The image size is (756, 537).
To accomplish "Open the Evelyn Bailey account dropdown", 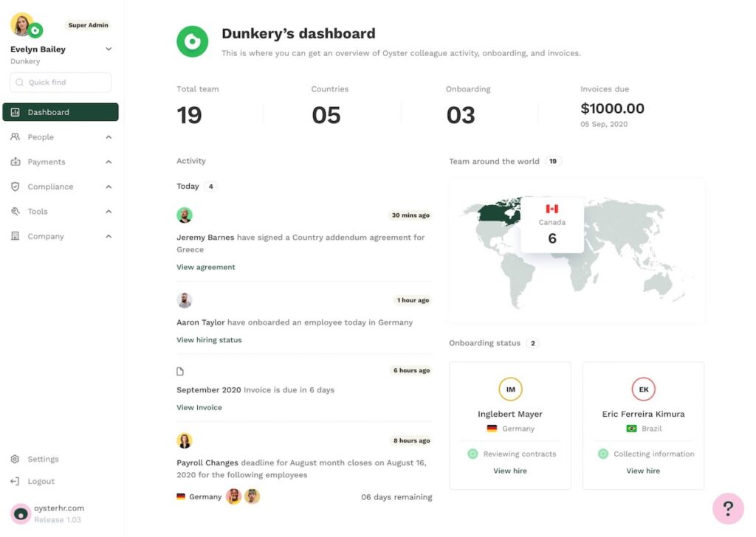I will coord(109,49).
